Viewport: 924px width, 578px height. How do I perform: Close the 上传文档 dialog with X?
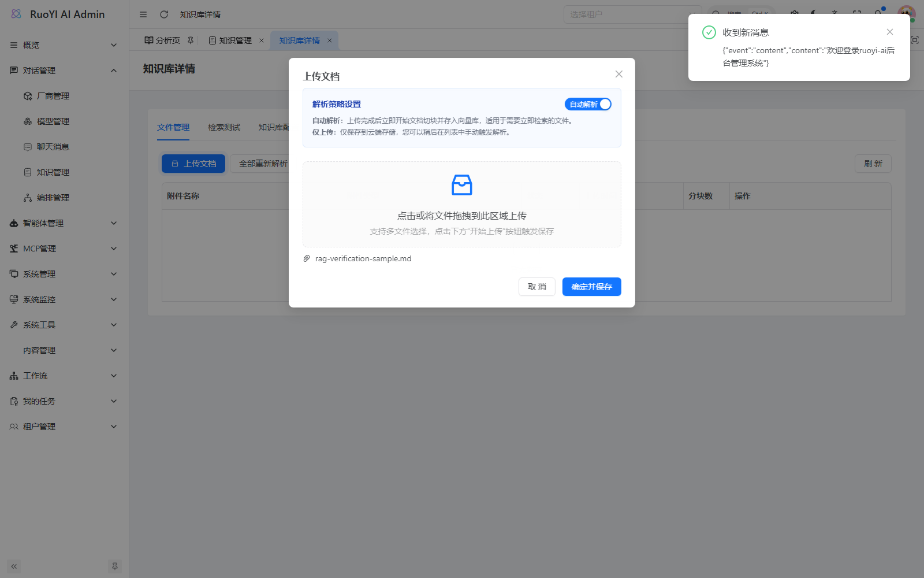pos(619,74)
